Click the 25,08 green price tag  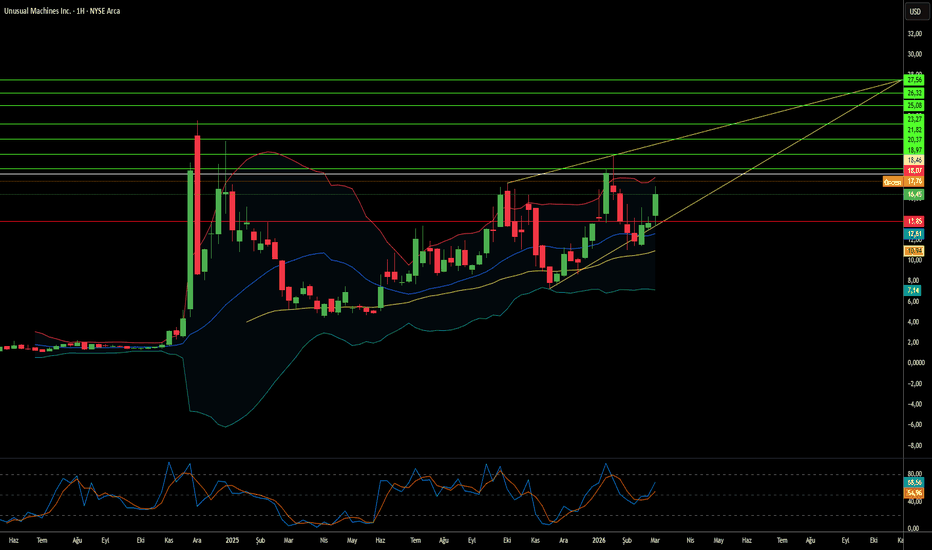[914, 105]
